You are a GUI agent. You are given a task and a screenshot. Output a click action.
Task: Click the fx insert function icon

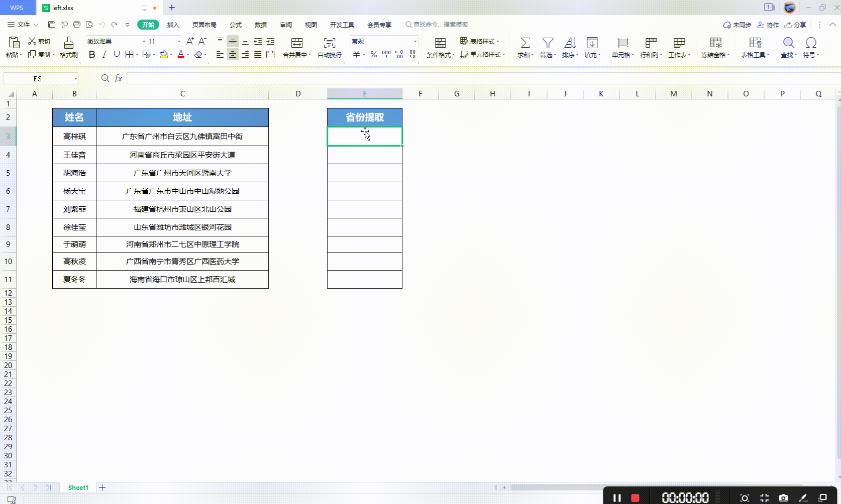tap(119, 78)
